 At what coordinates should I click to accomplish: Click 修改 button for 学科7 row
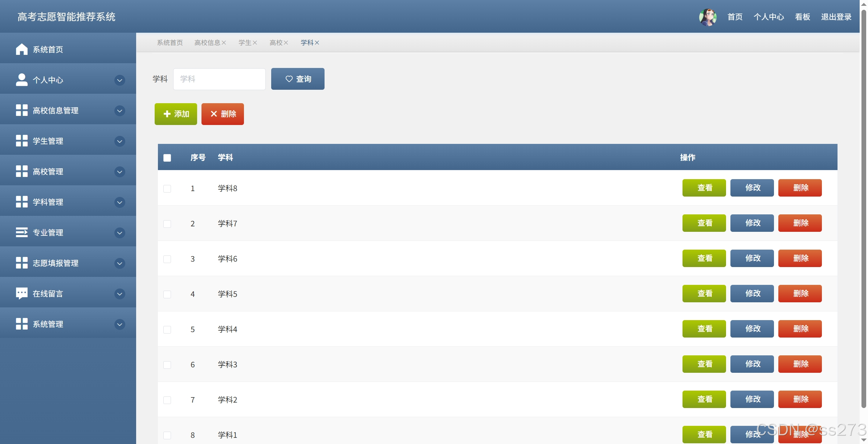(752, 223)
